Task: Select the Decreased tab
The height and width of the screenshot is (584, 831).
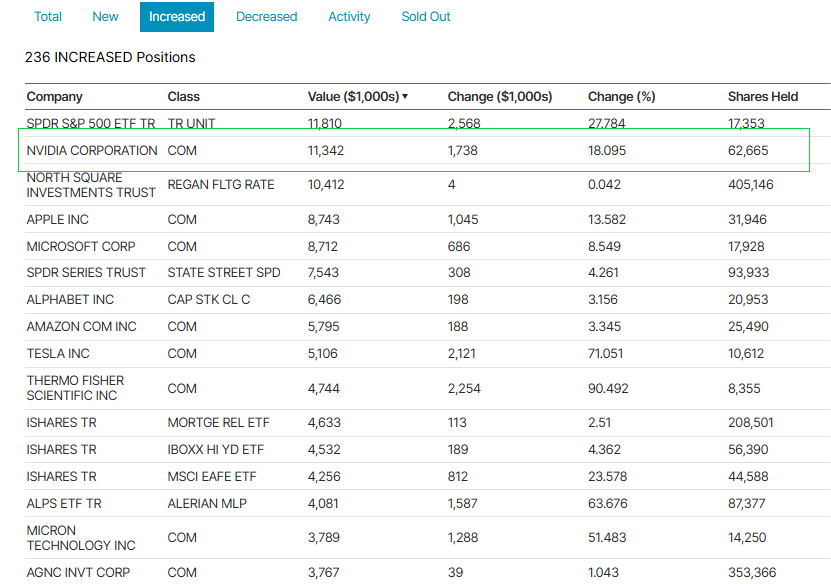Action: [266, 17]
